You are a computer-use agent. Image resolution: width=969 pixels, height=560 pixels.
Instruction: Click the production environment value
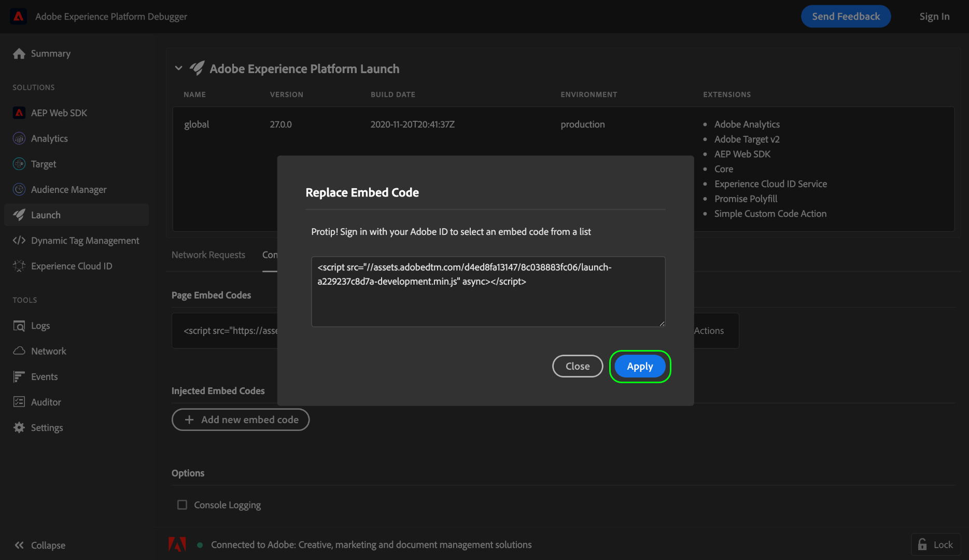pyautogui.click(x=583, y=124)
